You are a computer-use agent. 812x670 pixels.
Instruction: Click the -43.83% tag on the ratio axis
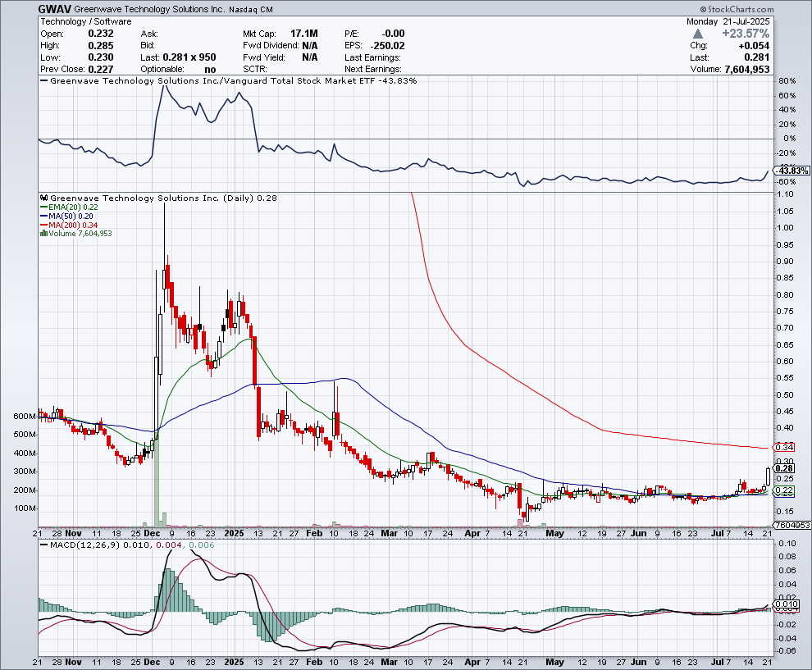[793, 171]
